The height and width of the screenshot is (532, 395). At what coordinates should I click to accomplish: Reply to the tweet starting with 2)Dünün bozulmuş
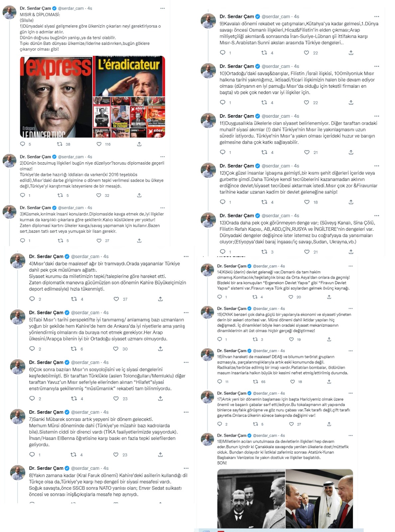pos(23,195)
